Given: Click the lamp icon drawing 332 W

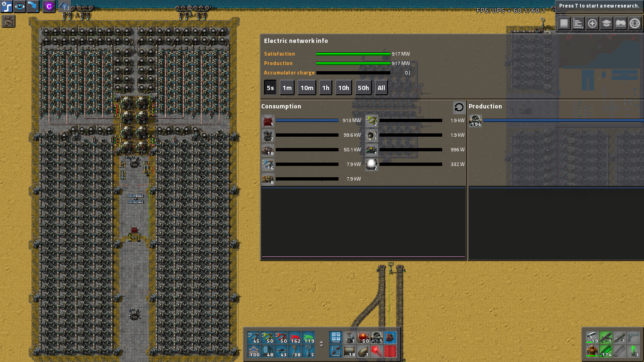Looking at the screenshot, I should [372, 165].
